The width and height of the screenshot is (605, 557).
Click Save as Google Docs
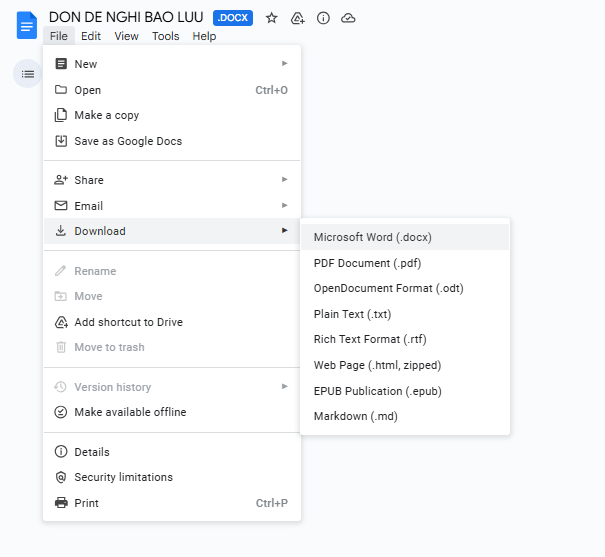coord(128,141)
